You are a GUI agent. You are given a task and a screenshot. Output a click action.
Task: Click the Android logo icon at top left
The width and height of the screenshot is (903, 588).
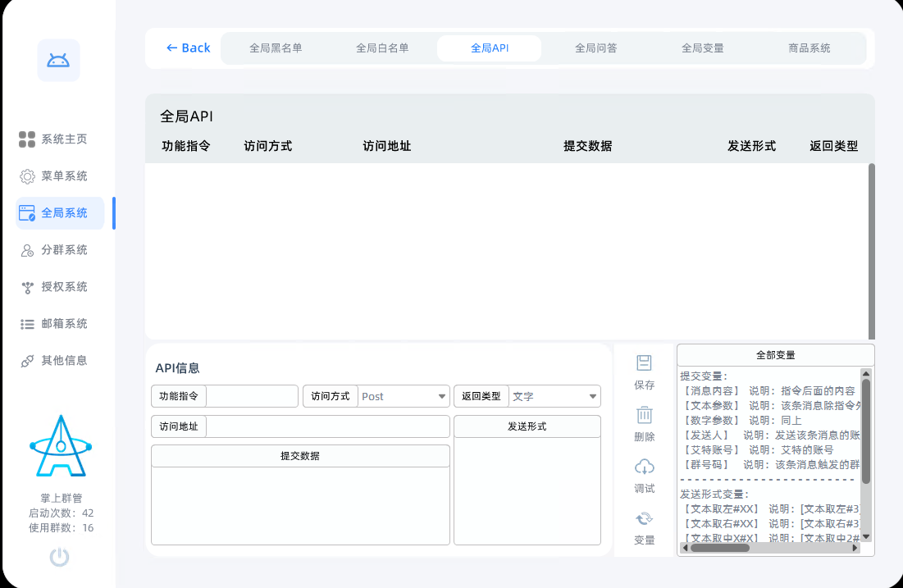(x=57, y=62)
